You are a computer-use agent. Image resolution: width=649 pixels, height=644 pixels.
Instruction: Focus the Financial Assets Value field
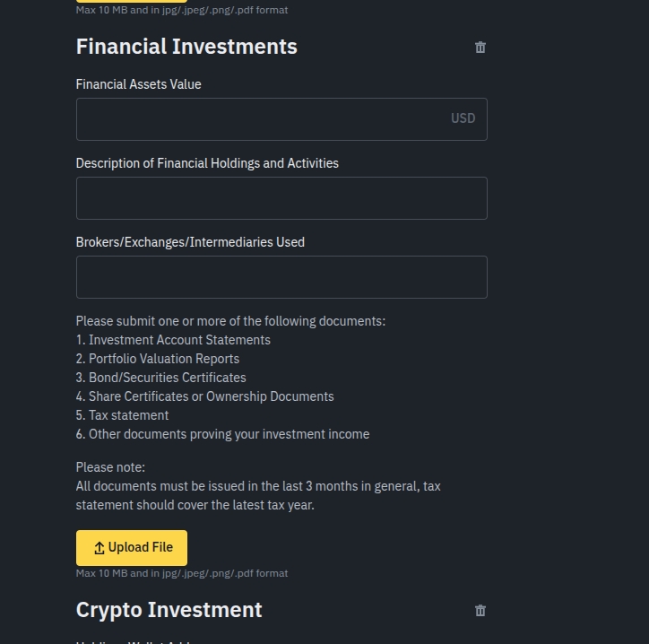[260, 119]
